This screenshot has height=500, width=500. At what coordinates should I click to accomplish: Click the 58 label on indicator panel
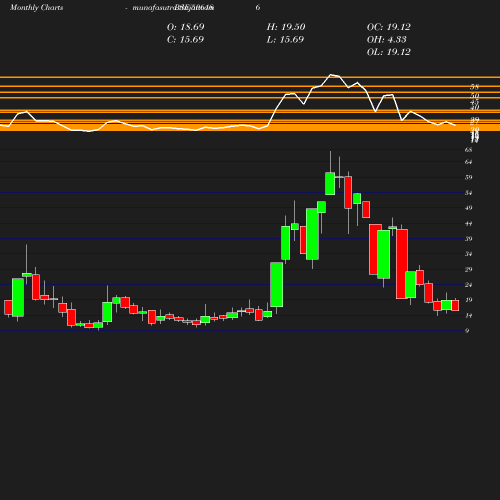tap(474, 87)
